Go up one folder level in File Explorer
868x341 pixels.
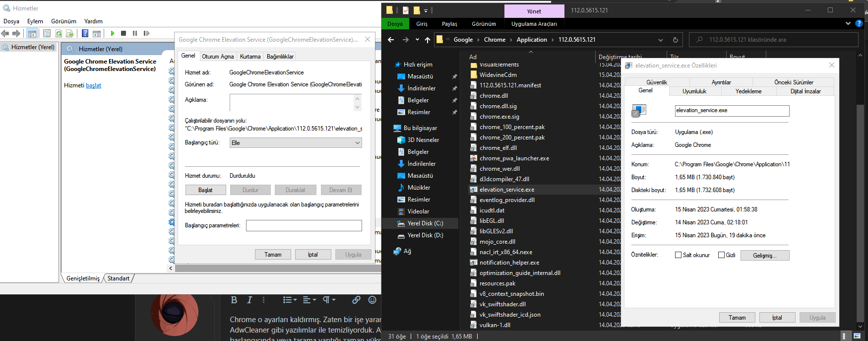pos(428,40)
